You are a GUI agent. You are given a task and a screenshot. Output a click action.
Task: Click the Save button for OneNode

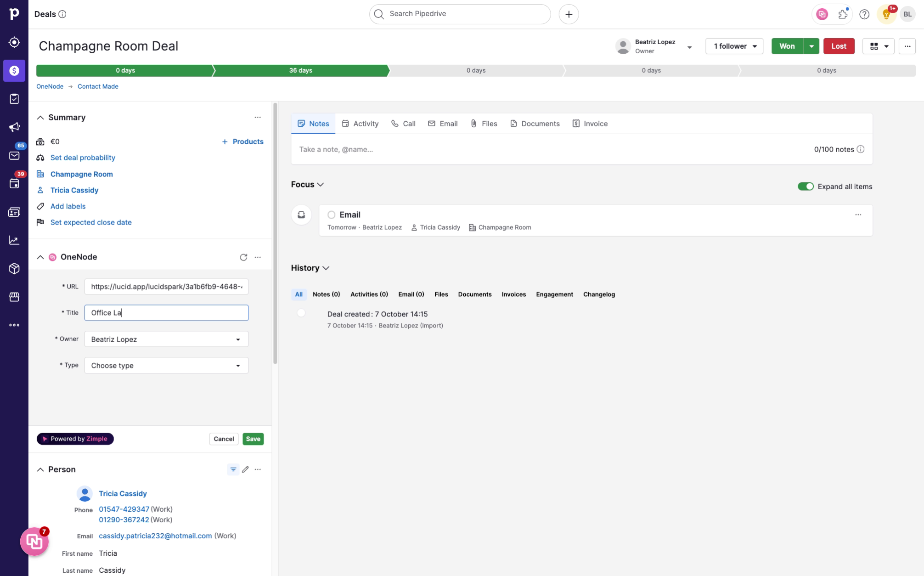(x=254, y=439)
